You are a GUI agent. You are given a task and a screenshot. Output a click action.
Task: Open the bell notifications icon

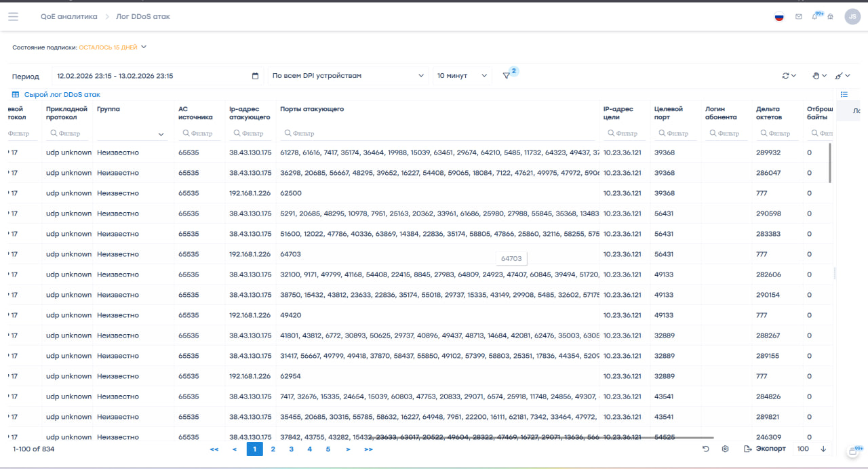[815, 16]
